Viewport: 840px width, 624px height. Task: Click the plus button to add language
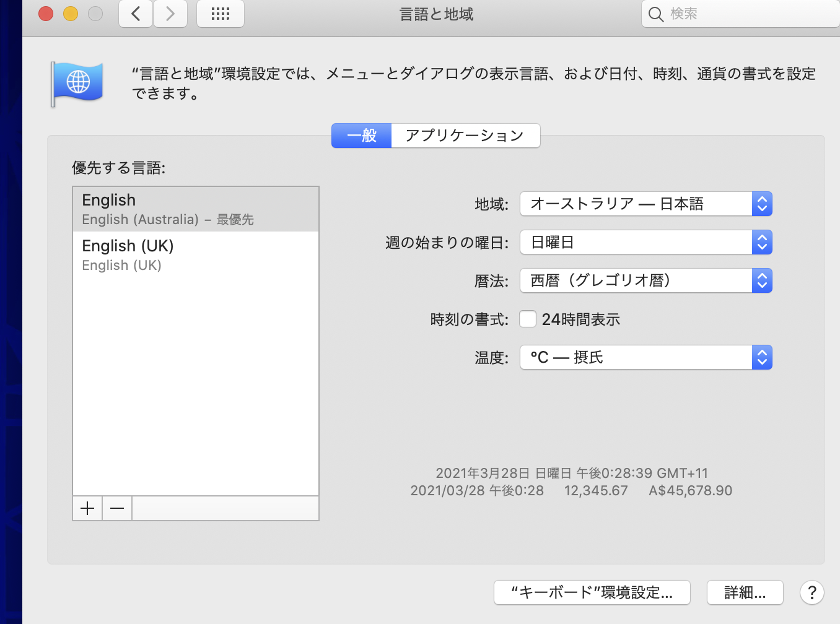pyautogui.click(x=87, y=508)
